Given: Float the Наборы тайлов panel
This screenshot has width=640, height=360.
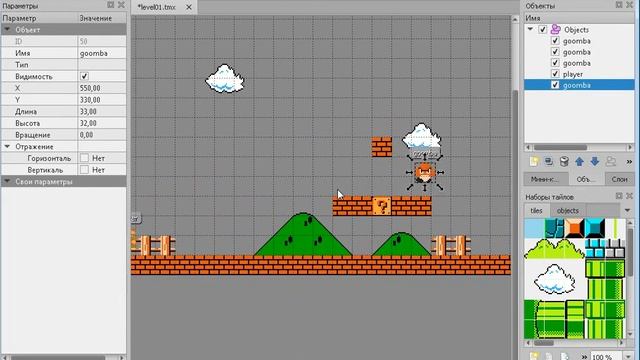Looking at the screenshot, I should click(x=619, y=196).
